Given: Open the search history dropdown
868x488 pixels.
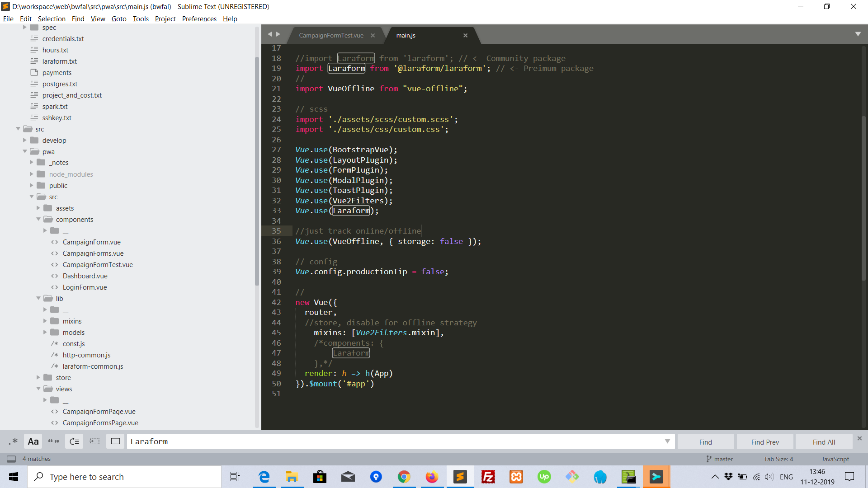Looking at the screenshot, I should tap(668, 441).
